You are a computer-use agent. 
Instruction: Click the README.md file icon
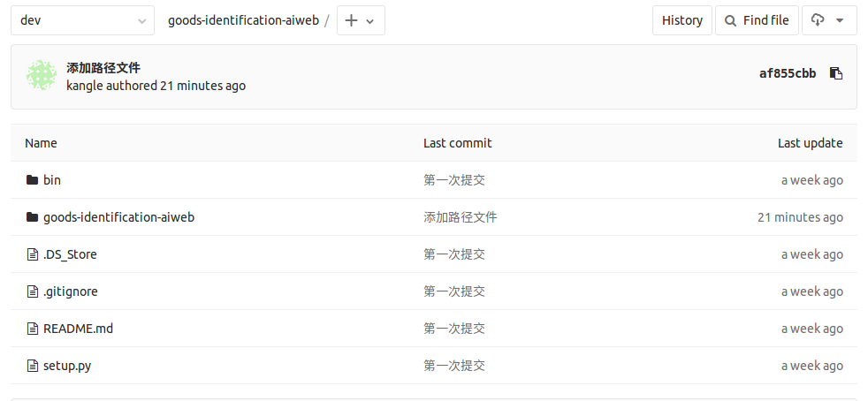tap(33, 329)
